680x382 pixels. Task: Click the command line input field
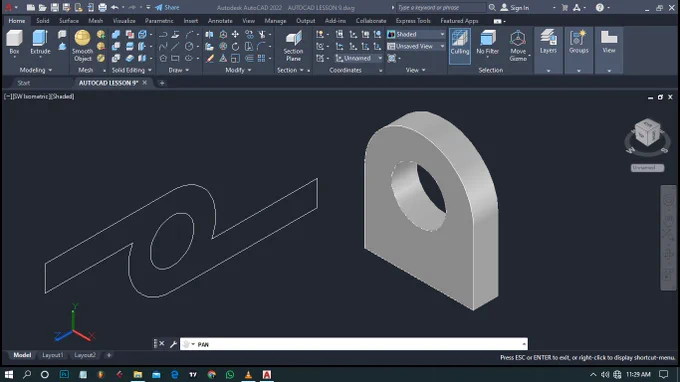(x=353, y=344)
